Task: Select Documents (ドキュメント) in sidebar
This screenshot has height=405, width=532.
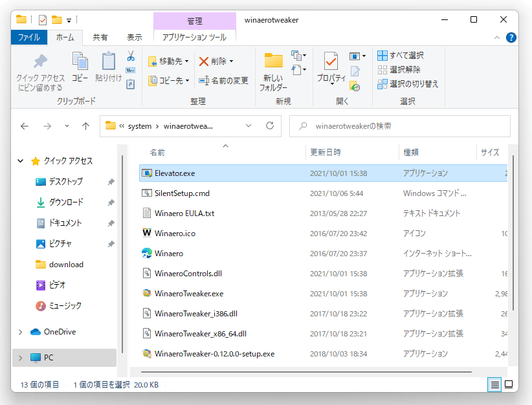Action: pyautogui.click(x=65, y=223)
